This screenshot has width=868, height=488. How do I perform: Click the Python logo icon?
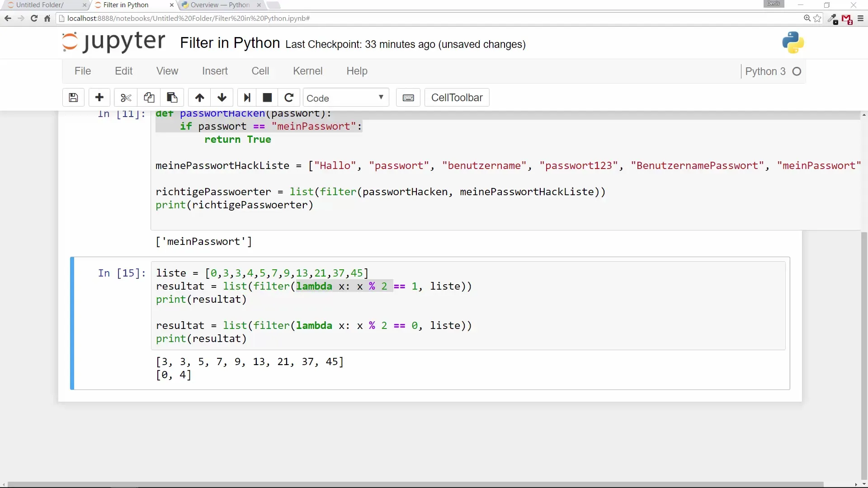pyautogui.click(x=793, y=42)
